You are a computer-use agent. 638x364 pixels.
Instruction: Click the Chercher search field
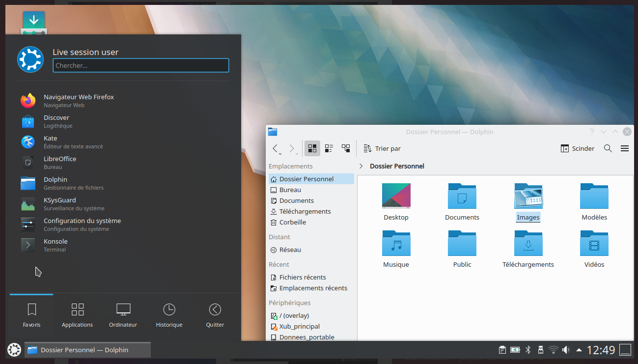click(141, 65)
